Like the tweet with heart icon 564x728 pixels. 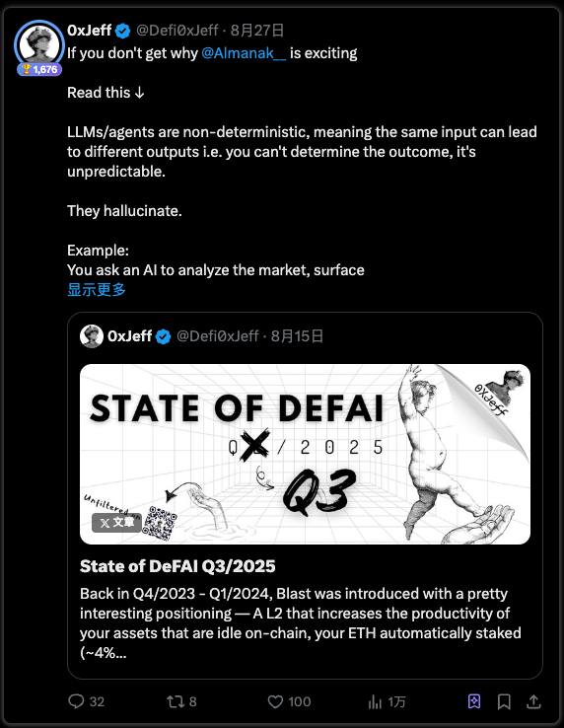pyautogui.click(x=275, y=701)
